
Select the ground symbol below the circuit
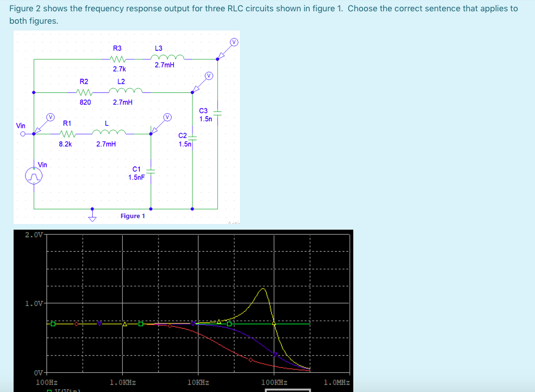92,217
